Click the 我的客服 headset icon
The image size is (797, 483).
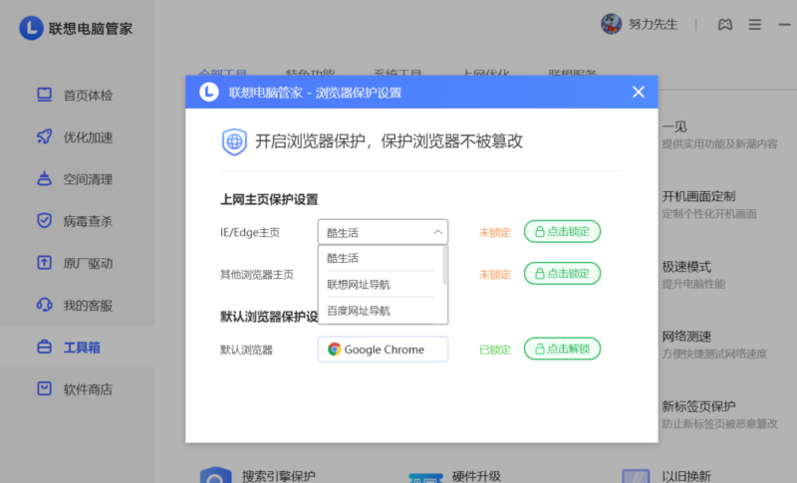point(44,305)
